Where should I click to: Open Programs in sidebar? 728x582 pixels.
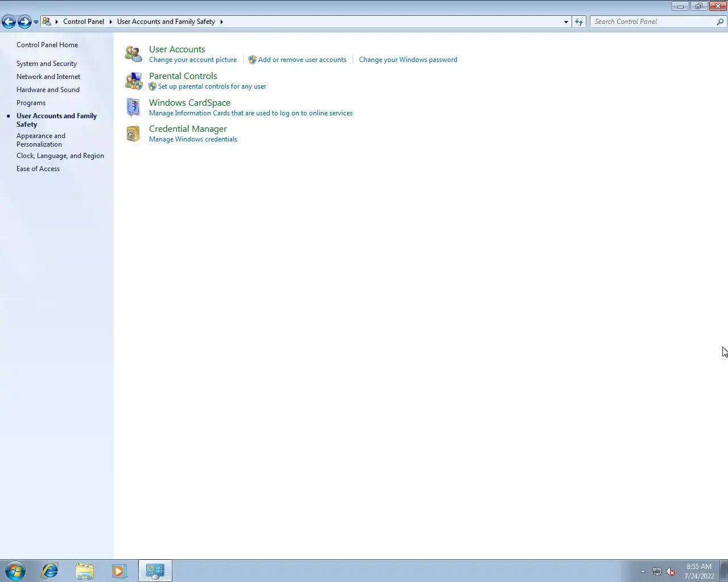31,103
